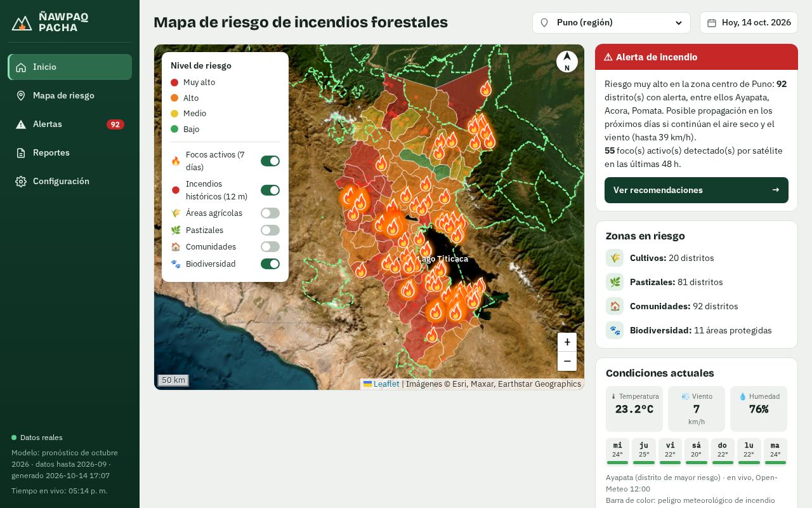Image resolution: width=812 pixels, height=508 pixels.
Task: Click the Datos reales status indicator
Action: tap(37, 438)
